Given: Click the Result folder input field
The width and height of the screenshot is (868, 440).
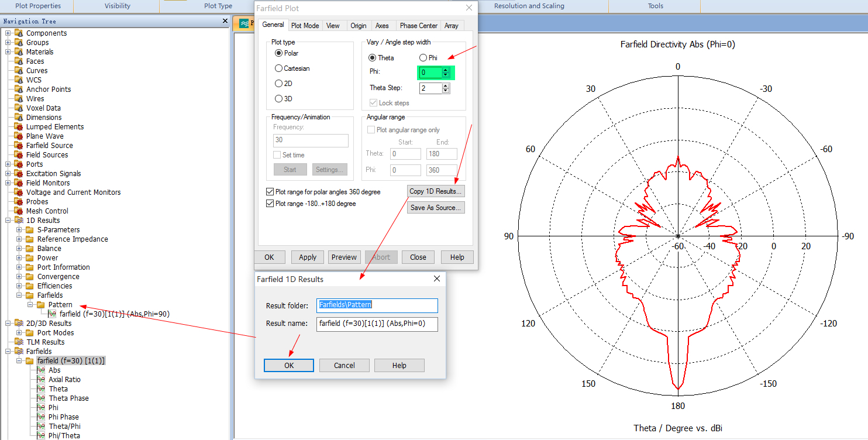Looking at the screenshot, I should click(377, 305).
